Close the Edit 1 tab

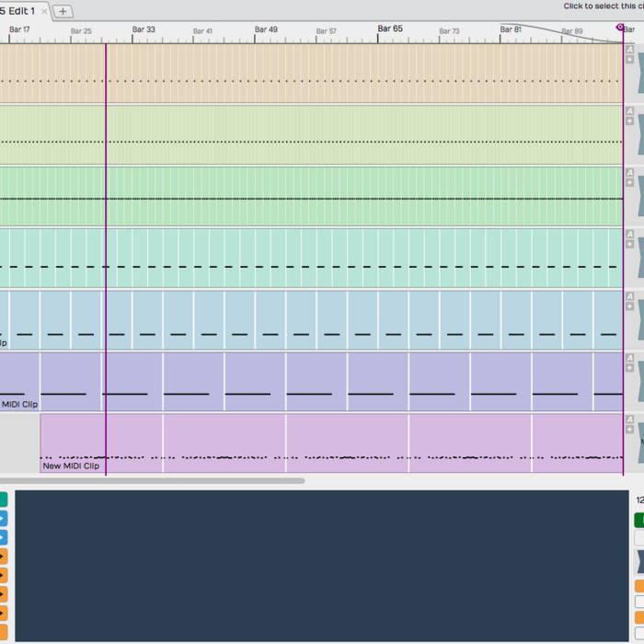tap(44, 11)
